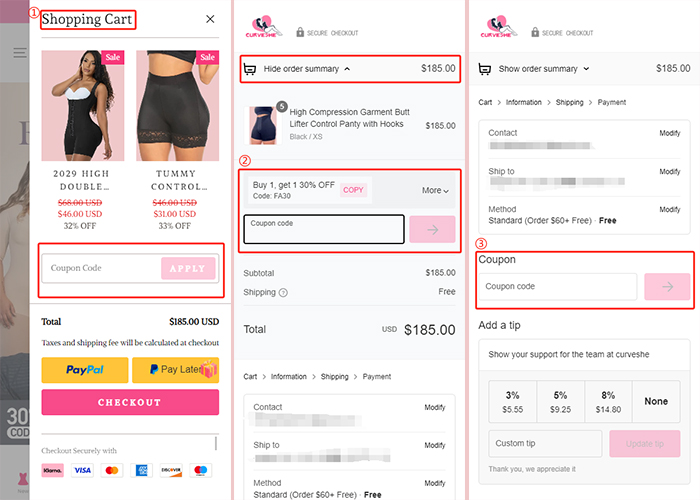Go to the Information breadcrumb in the right panel
The image size is (700, 500).
pos(523,102)
